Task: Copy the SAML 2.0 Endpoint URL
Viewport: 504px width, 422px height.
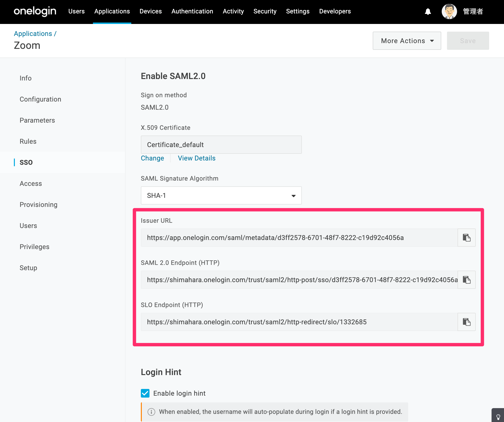Action: point(466,280)
